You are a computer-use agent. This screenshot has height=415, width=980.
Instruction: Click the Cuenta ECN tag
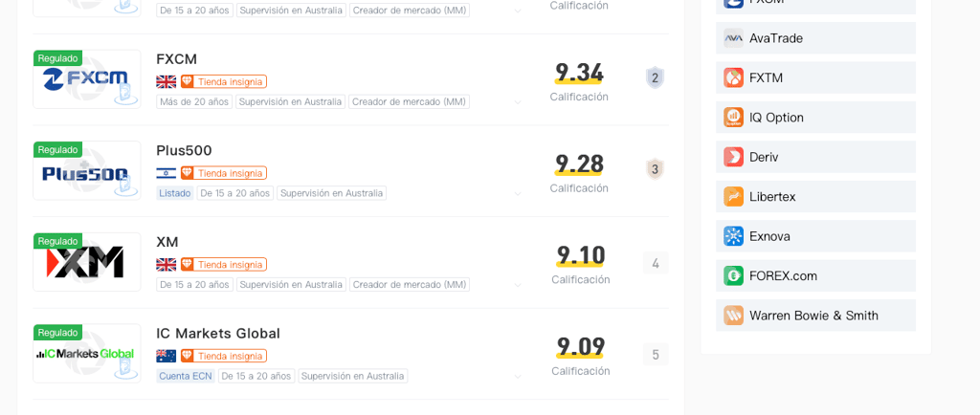click(x=186, y=376)
